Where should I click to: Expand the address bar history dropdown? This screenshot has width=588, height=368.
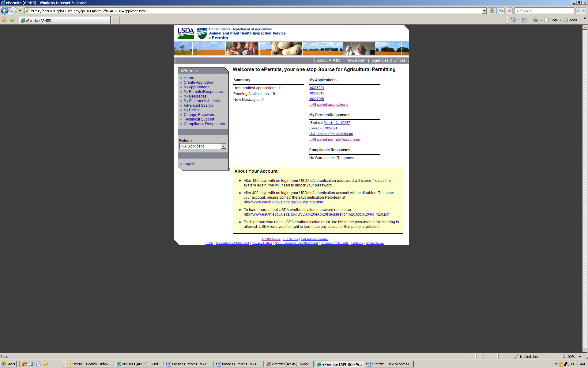[484, 11]
